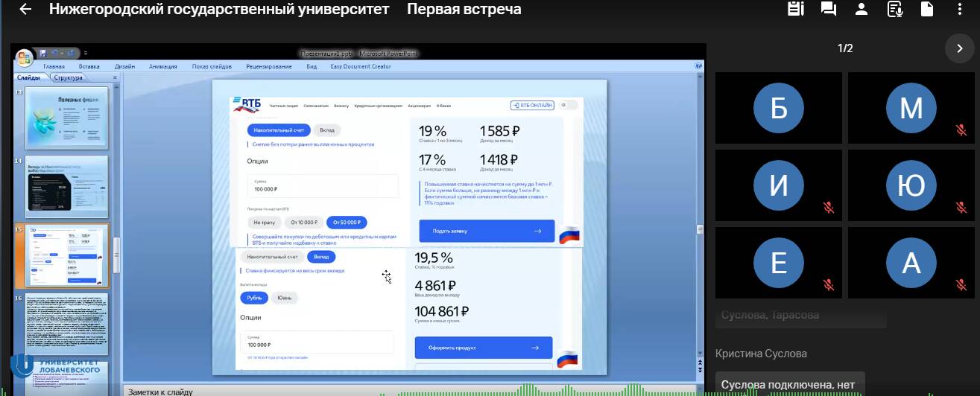The height and width of the screenshot is (396, 980).
Task: Go to the next page of participants
Action: [959, 48]
